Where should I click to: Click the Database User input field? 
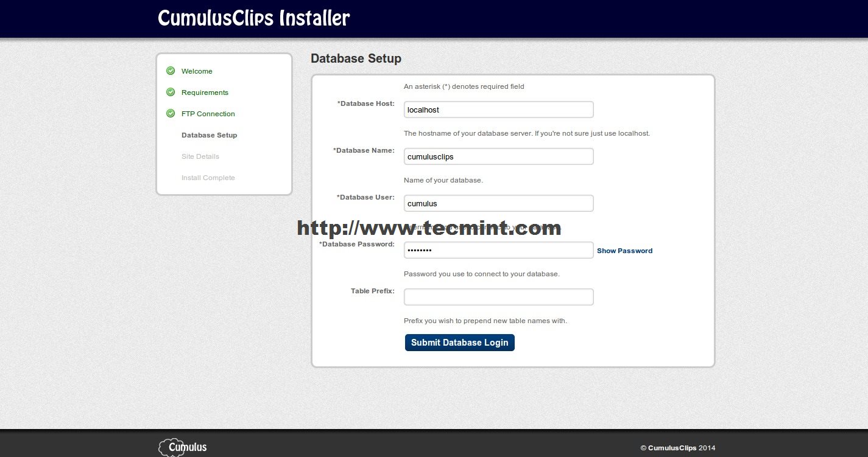498,203
